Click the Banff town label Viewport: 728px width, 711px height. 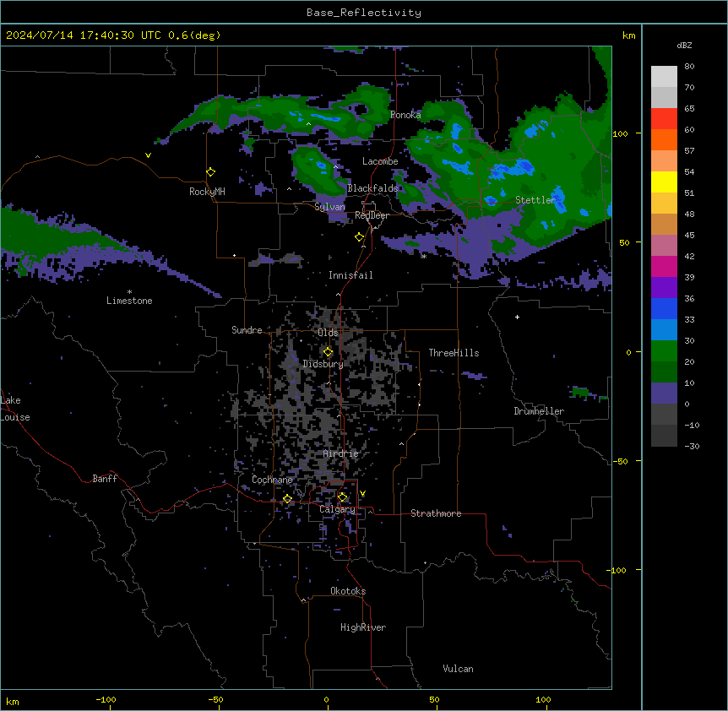point(105,479)
